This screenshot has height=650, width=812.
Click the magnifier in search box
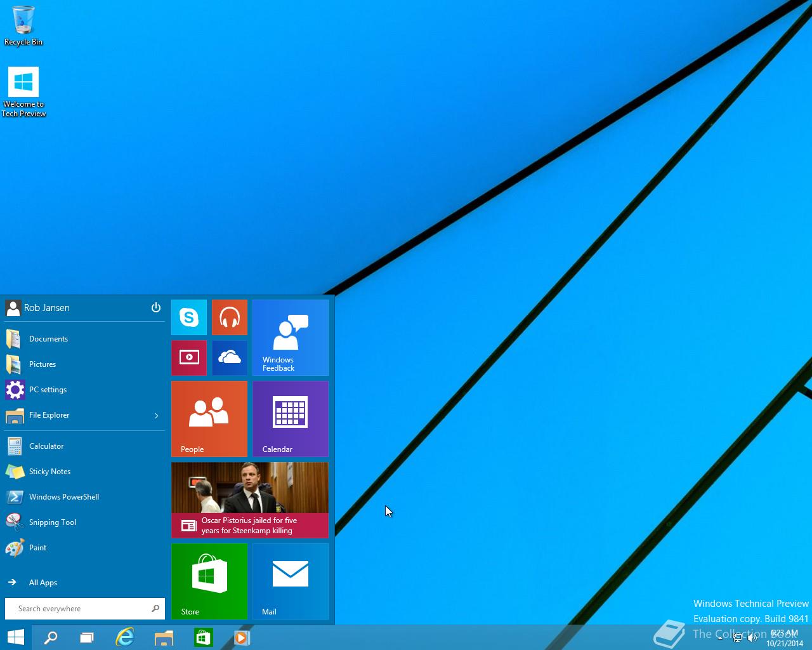155,609
